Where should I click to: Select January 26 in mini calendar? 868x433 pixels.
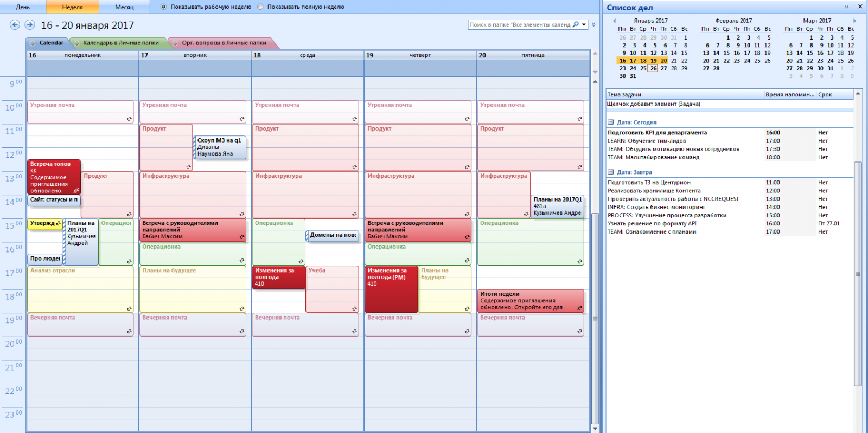coord(653,68)
